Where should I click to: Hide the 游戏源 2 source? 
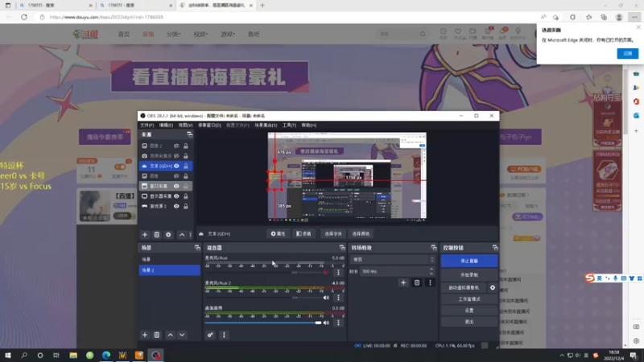tap(176, 206)
